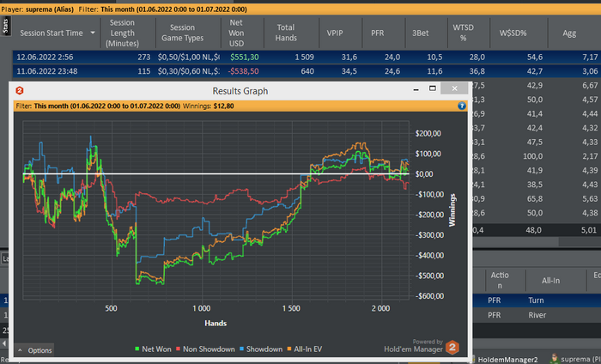This screenshot has width=601, height=364.
Task: Maximize the Results Graph window
Action: 433,88
